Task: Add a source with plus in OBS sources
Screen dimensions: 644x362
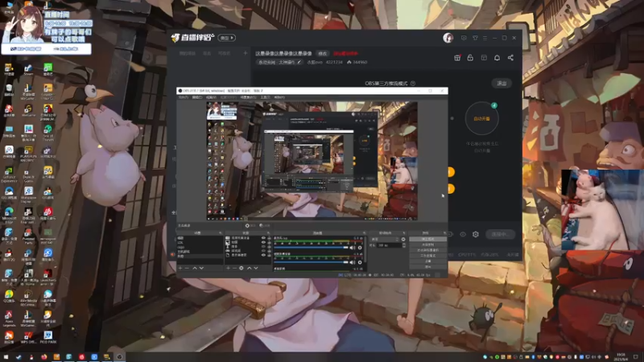Action: [228, 268]
